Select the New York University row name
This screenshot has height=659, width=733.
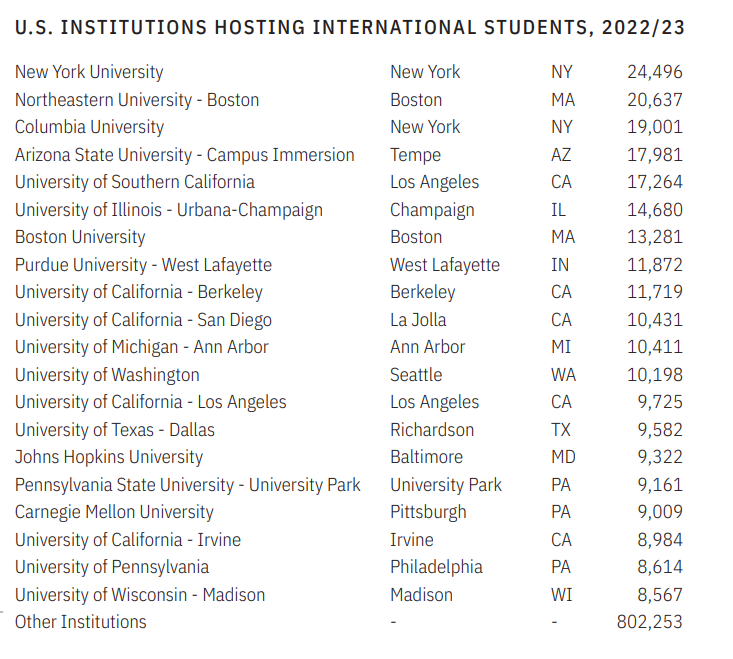pos(89,72)
